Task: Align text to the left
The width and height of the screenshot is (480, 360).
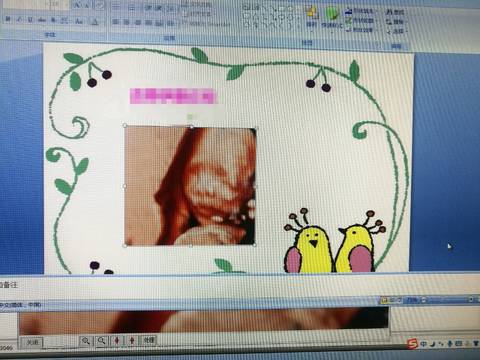Action: (x=115, y=22)
